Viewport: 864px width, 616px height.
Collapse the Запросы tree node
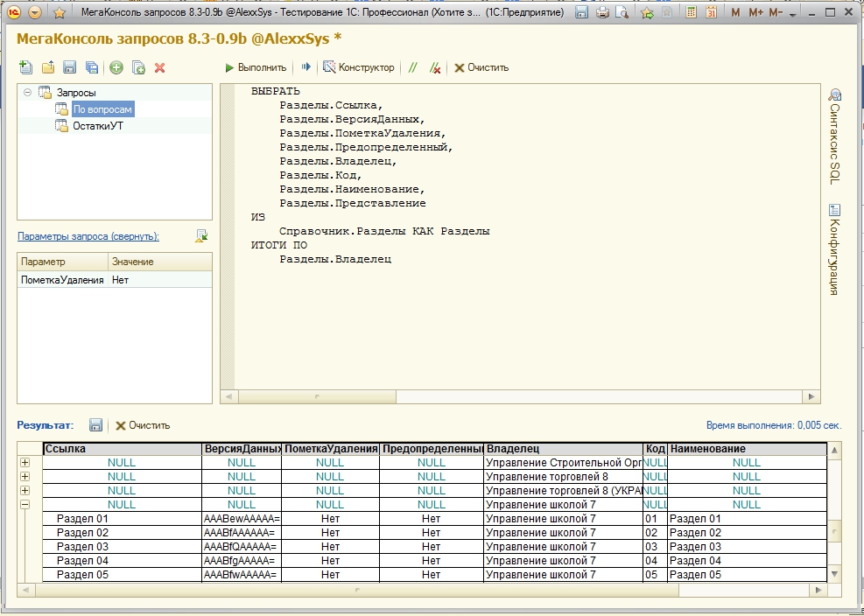(27, 92)
